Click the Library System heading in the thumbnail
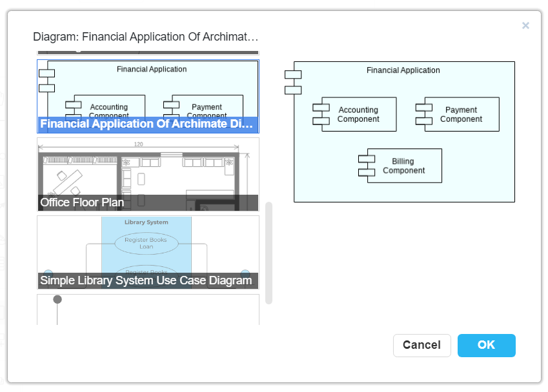Image resolution: width=548 pixels, height=392 pixels. [146, 222]
